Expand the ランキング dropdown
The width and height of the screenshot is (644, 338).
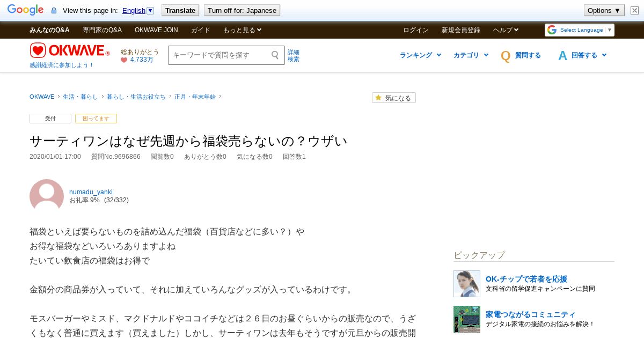pyautogui.click(x=420, y=55)
